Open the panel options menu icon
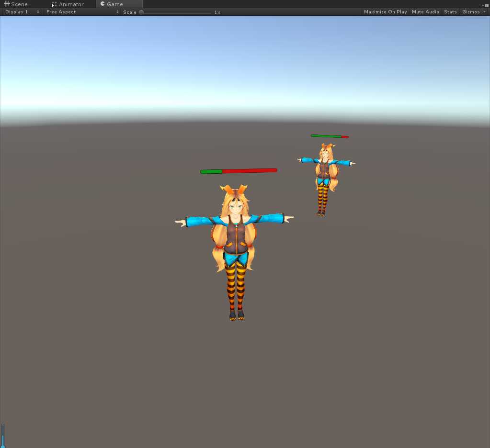 [x=485, y=5]
